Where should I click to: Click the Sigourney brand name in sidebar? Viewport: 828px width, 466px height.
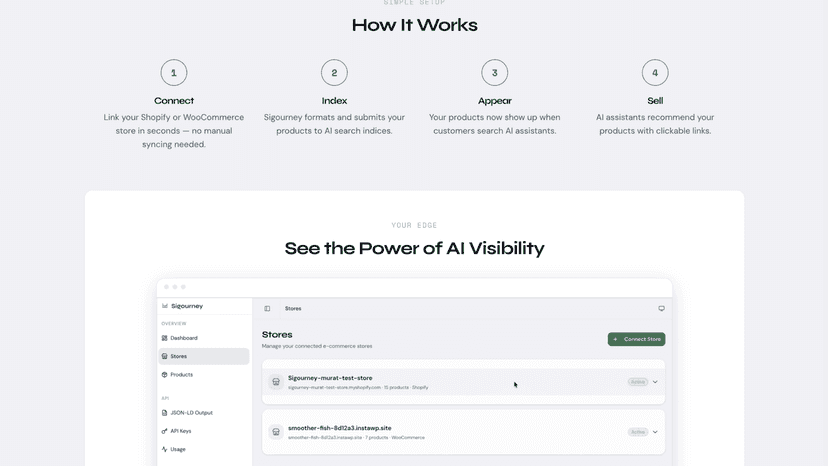(187, 306)
